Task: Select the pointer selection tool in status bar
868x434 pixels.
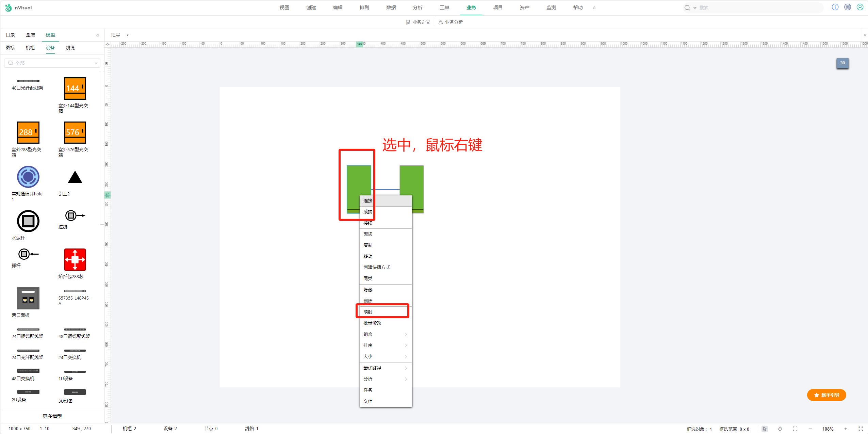Action: (765, 429)
